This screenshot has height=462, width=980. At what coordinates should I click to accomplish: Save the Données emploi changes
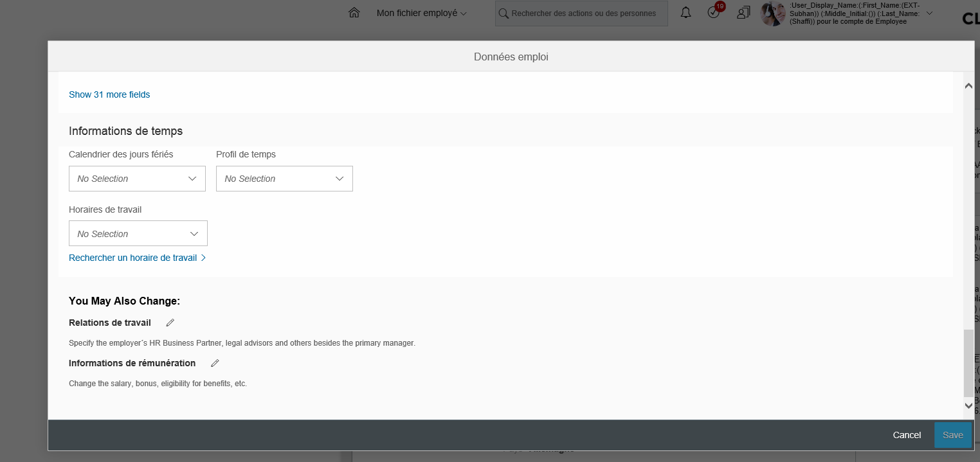[x=952, y=435]
